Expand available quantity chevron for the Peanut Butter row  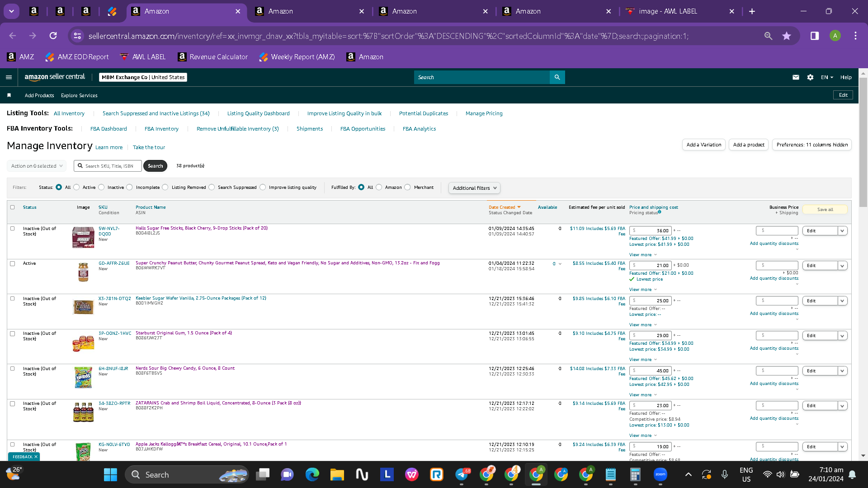pos(560,264)
